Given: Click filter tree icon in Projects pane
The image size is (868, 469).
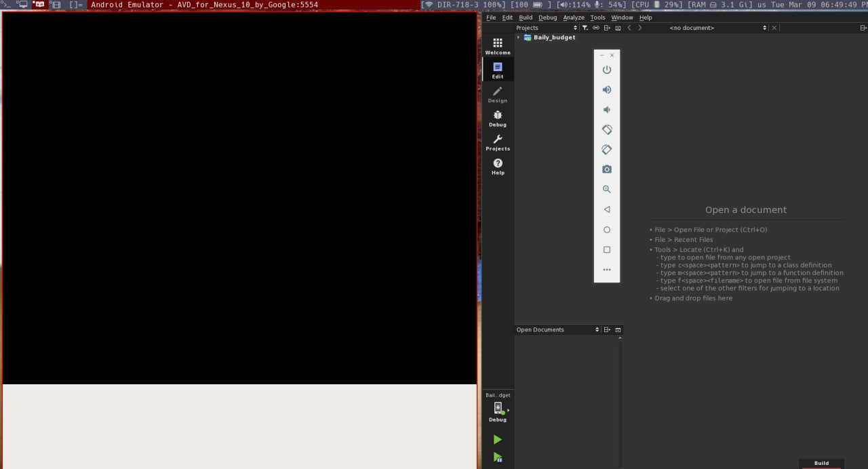Looking at the screenshot, I should 585,28.
